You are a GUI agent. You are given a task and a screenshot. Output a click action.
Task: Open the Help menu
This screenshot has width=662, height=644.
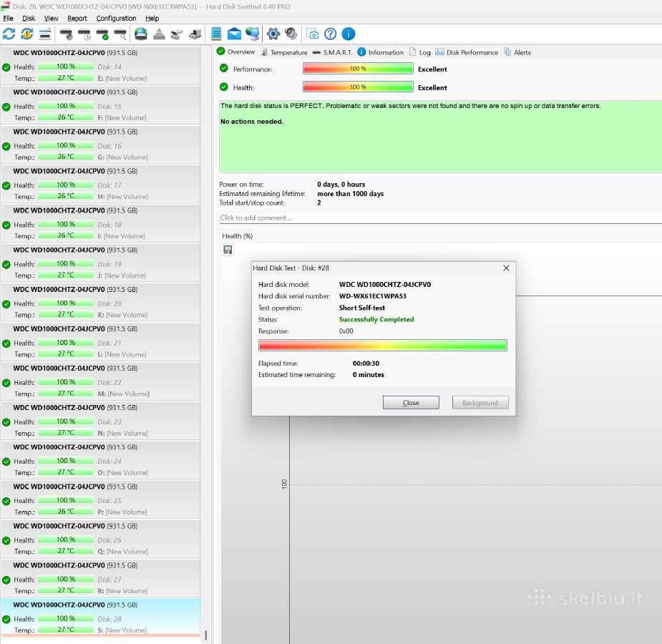click(x=152, y=18)
